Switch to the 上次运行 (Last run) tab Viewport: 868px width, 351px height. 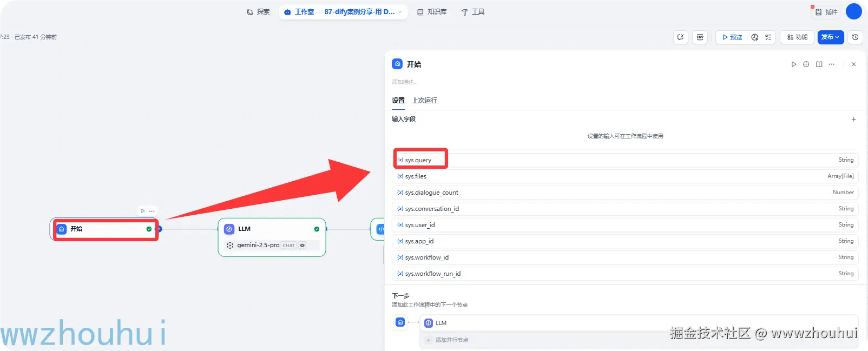click(424, 101)
